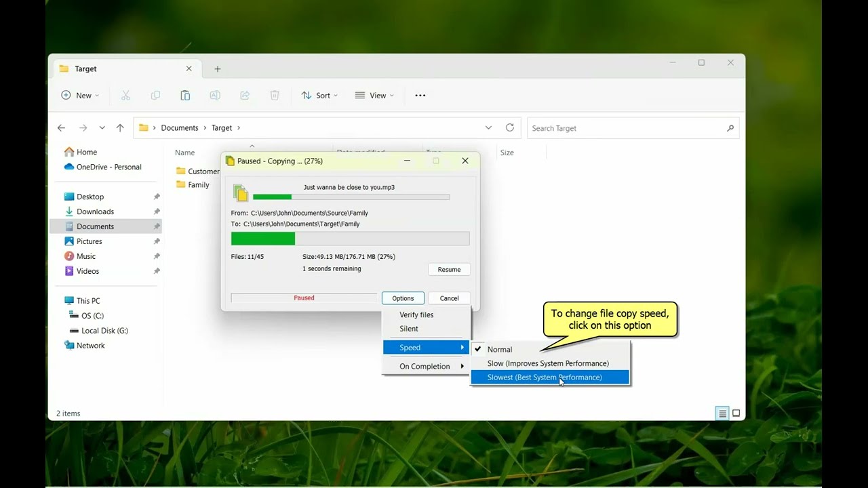868x488 pixels.
Task: Open the View dropdown
Action: click(x=374, y=96)
